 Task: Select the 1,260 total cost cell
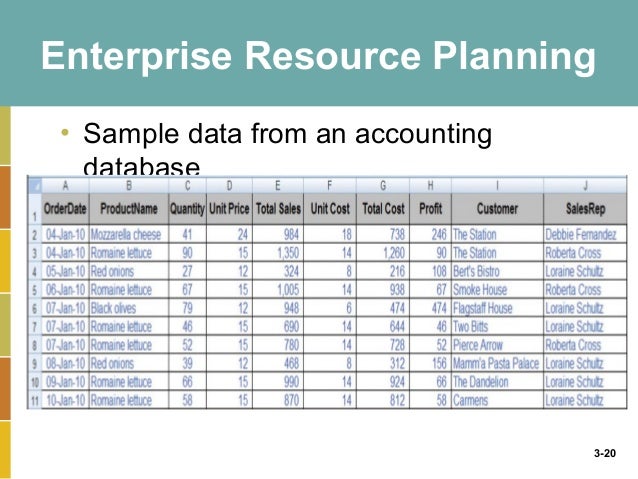pyautogui.click(x=383, y=253)
